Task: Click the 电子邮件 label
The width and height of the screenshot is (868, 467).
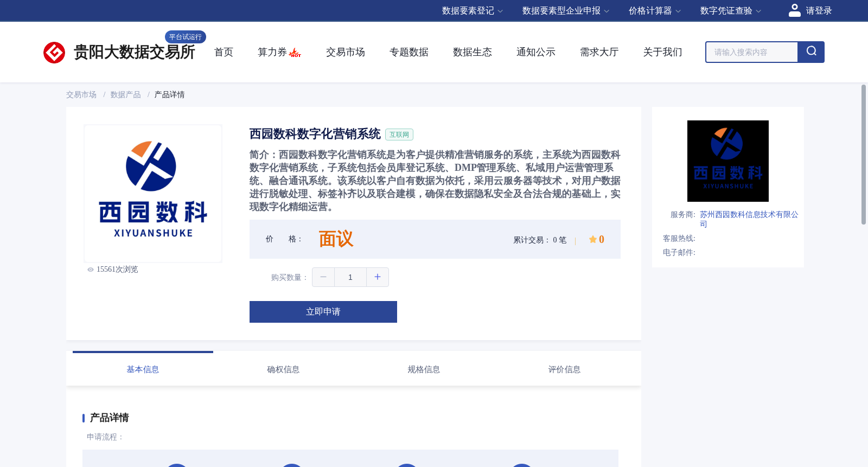Action: click(679, 253)
